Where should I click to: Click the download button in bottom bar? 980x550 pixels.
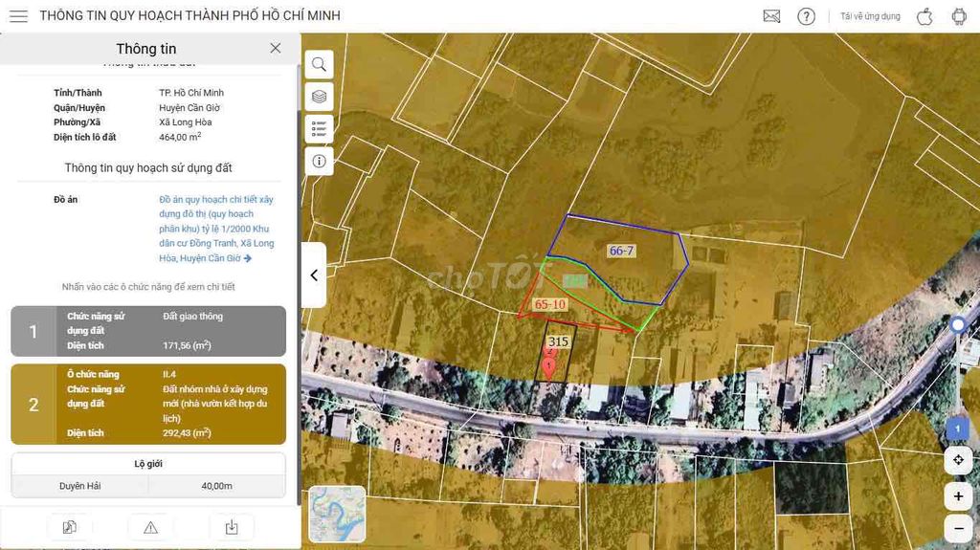[x=231, y=527]
